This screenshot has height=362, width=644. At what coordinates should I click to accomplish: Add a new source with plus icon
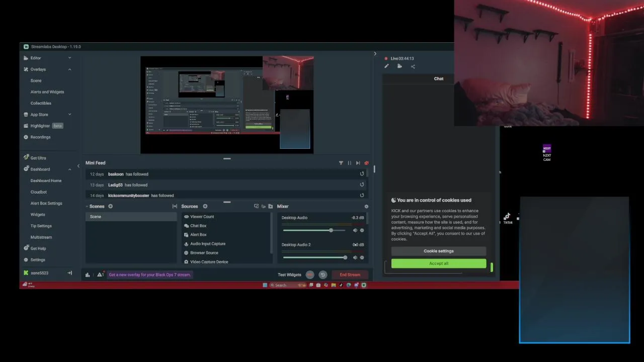coord(205,206)
